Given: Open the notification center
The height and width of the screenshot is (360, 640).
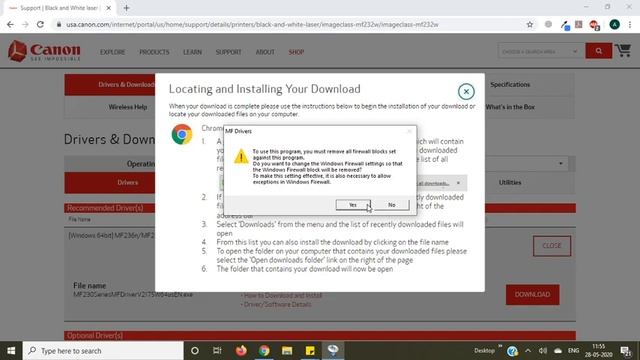Looking at the screenshot, I should (x=626, y=351).
